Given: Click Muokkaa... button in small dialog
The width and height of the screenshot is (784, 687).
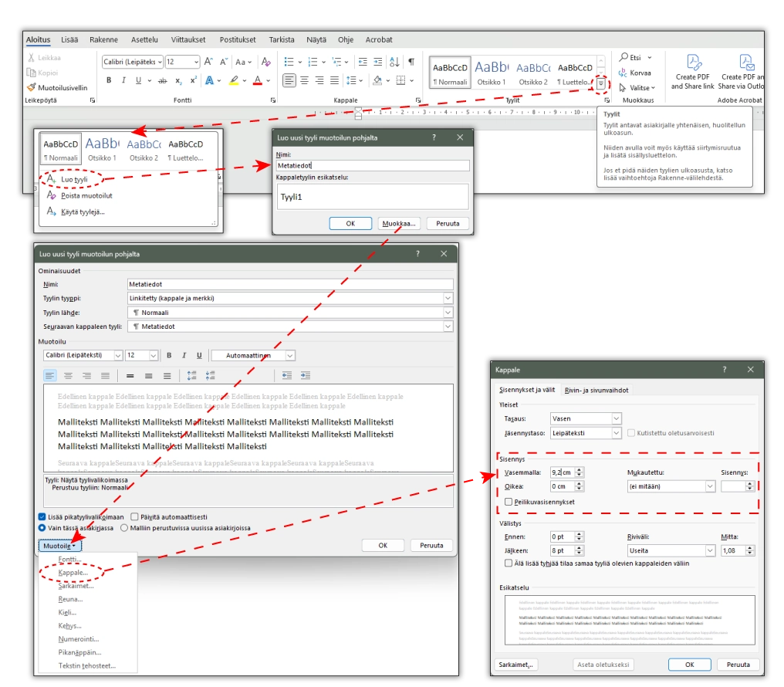Looking at the screenshot, I should point(399,224).
